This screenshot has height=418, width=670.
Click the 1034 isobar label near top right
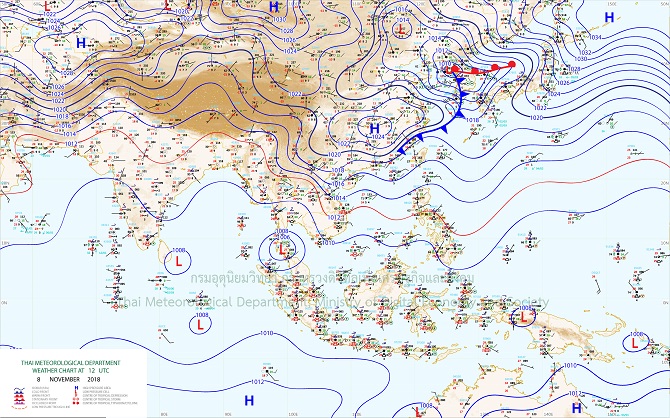[x=597, y=38]
